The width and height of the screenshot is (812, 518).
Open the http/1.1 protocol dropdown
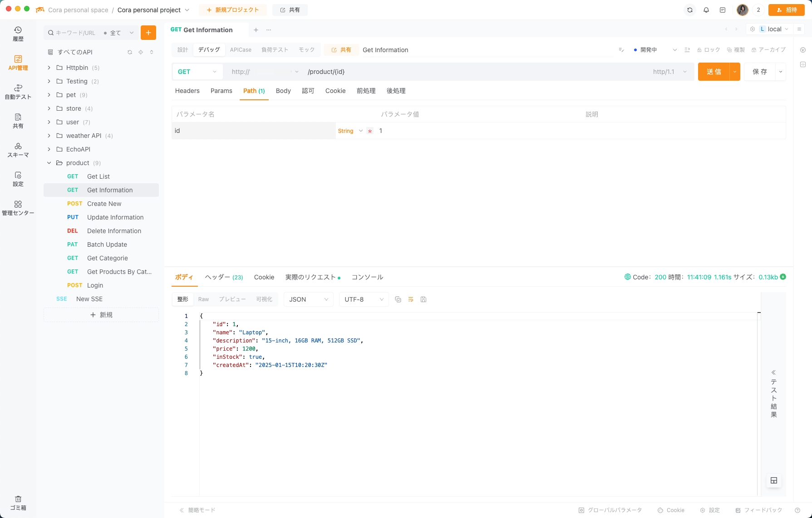tap(670, 72)
